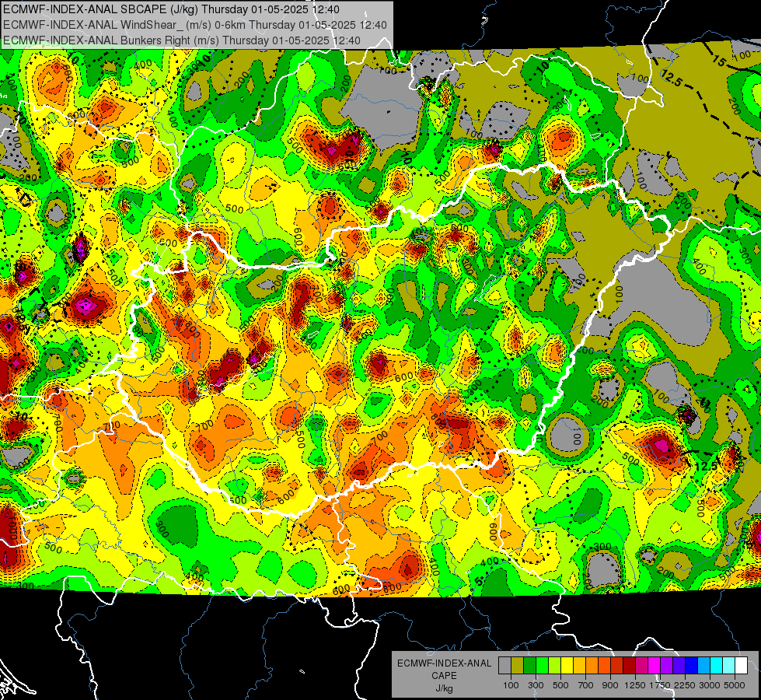
Task: Click the CAPE label in the legend
Action: (x=444, y=676)
